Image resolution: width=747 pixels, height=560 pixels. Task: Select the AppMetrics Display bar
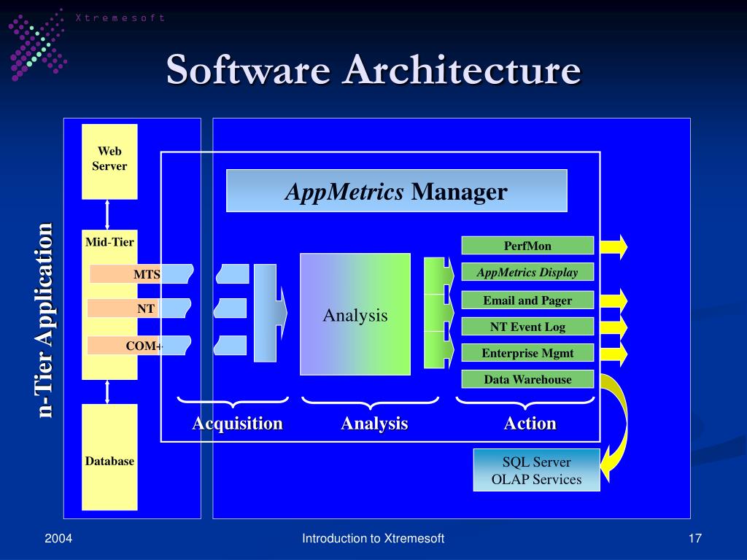click(527, 272)
